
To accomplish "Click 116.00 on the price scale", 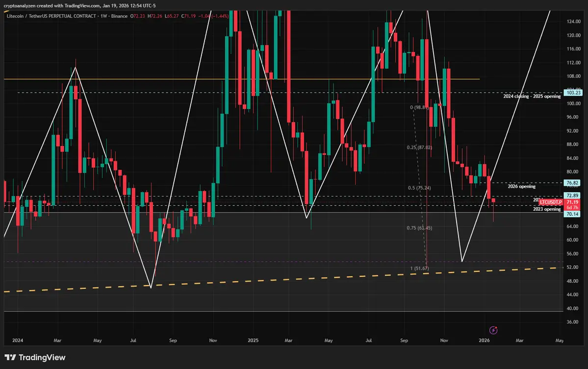I will click(574, 49).
